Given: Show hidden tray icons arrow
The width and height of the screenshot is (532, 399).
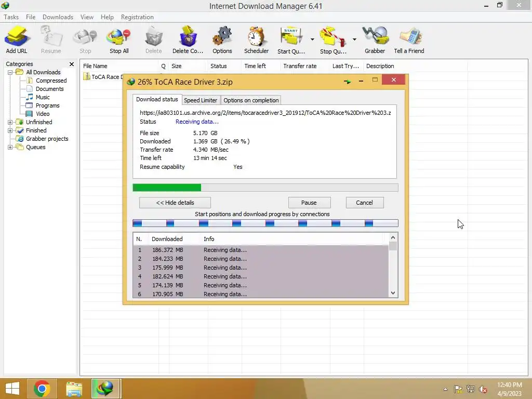Looking at the screenshot, I should 445,390.
